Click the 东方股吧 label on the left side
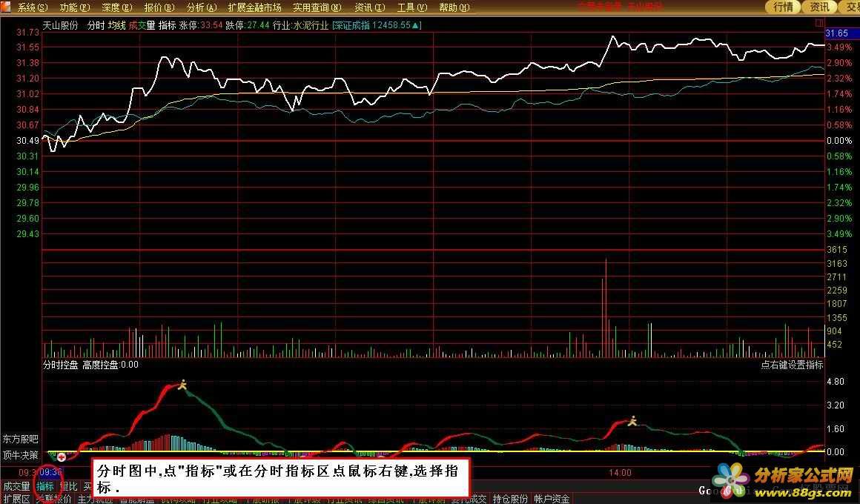Viewport: 860px width, 504px height. coord(20,440)
